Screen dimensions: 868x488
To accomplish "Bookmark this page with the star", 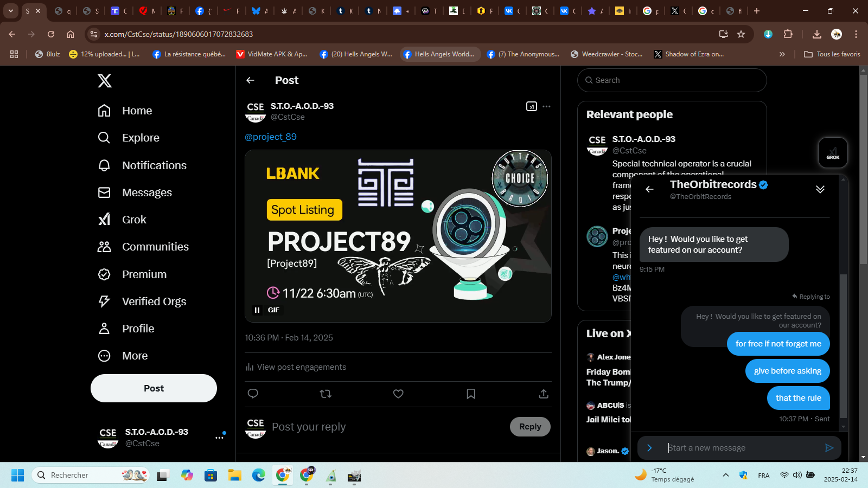I will tap(741, 34).
